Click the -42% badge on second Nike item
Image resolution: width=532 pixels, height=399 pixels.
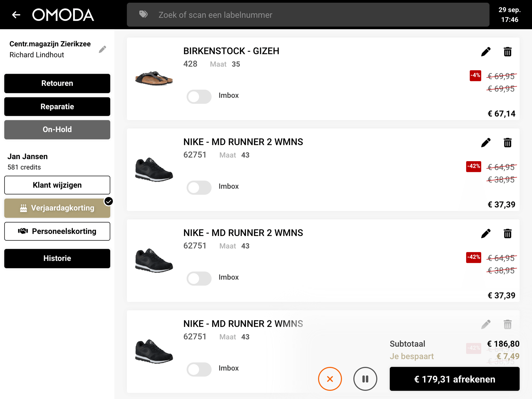click(x=473, y=257)
